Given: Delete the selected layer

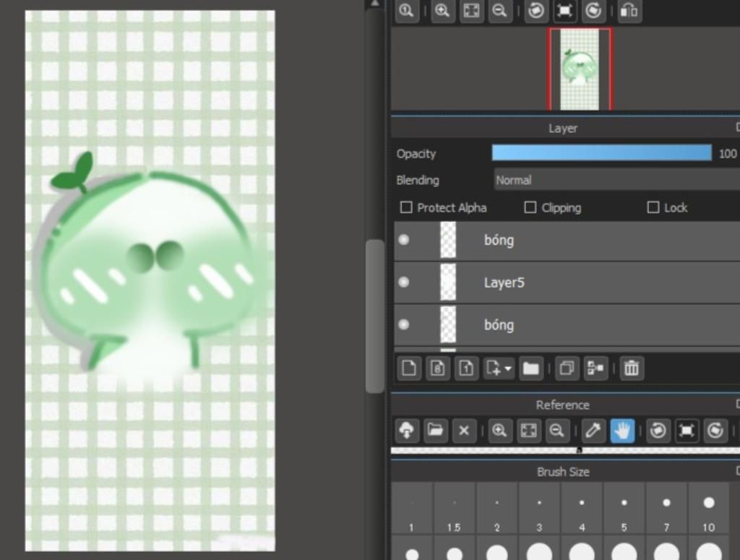Looking at the screenshot, I should 632,368.
